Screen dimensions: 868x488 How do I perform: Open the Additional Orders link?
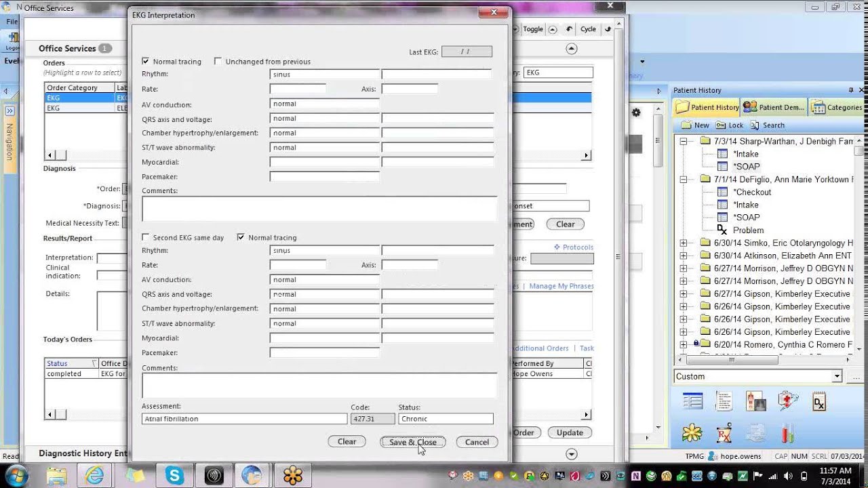tap(540, 348)
